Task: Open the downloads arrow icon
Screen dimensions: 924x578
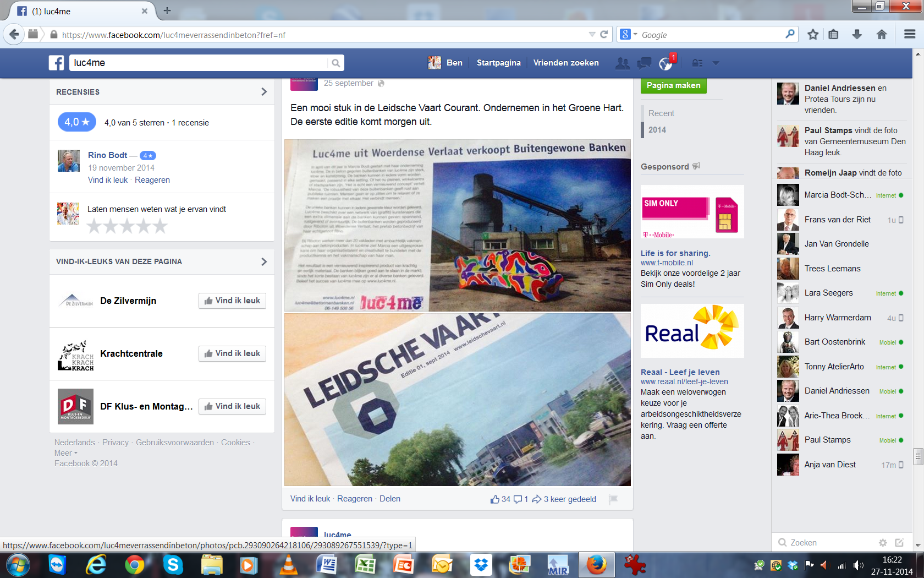Action: (857, 34)
